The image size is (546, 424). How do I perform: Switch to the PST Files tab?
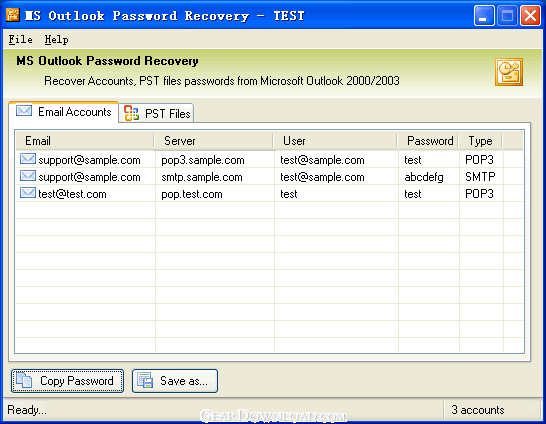tap(156, 113)
